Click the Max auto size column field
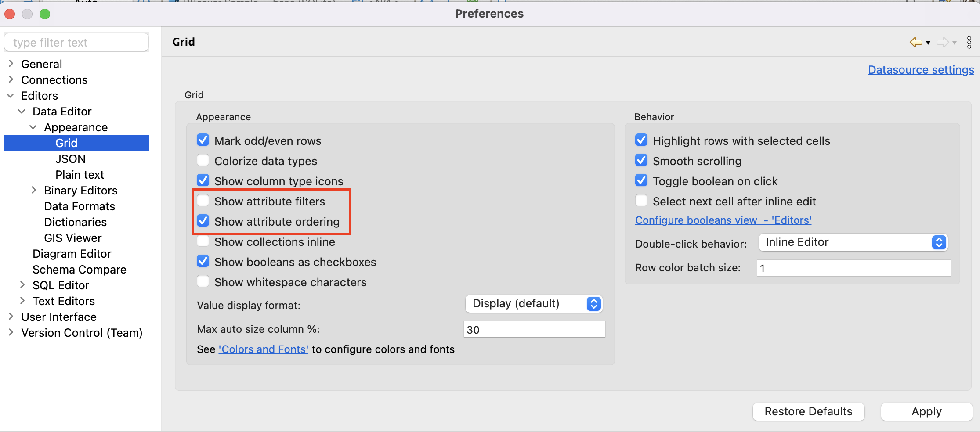Screen dimensions: 980x432 point(534,329)
